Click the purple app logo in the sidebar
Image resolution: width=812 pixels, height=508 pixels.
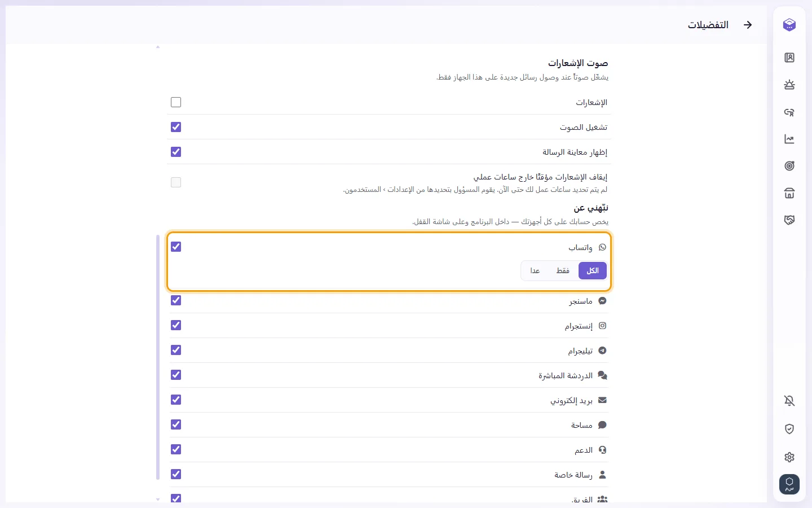(789, 25)
